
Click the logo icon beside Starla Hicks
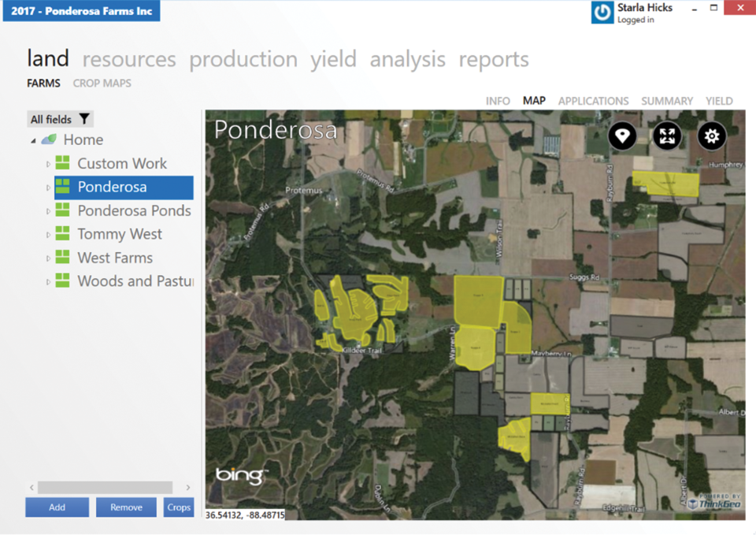(602, 13)
